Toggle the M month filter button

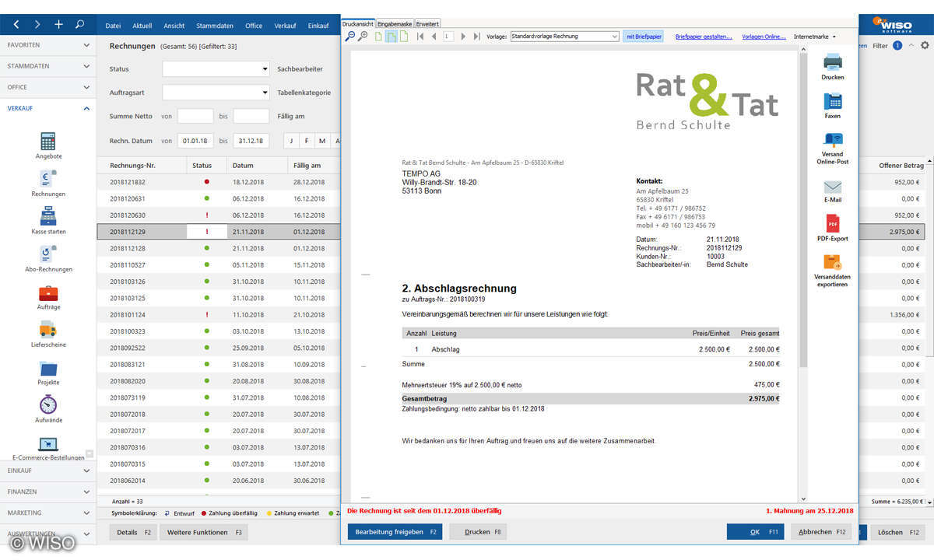322,141
